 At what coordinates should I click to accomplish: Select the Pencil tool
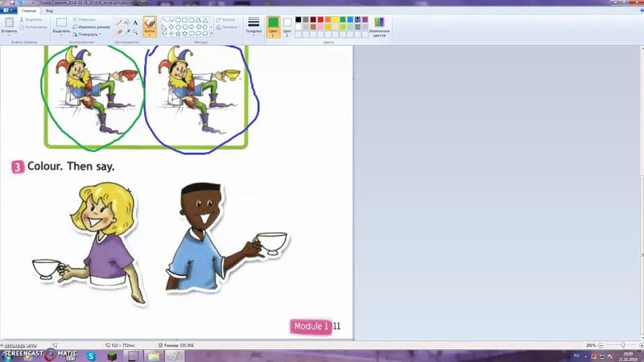click(x=119, y=23)
